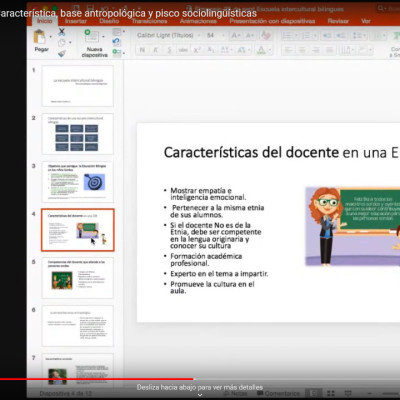Toggle underline S formatting
Image resolution: width=400 pixels, height=400 pixels.
[169, 50]
